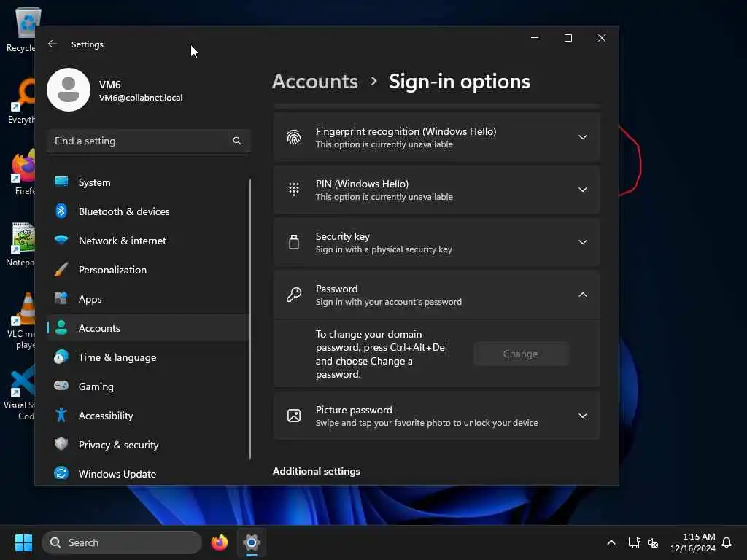
Task: Open Windows Update settings
Action: 147,474
